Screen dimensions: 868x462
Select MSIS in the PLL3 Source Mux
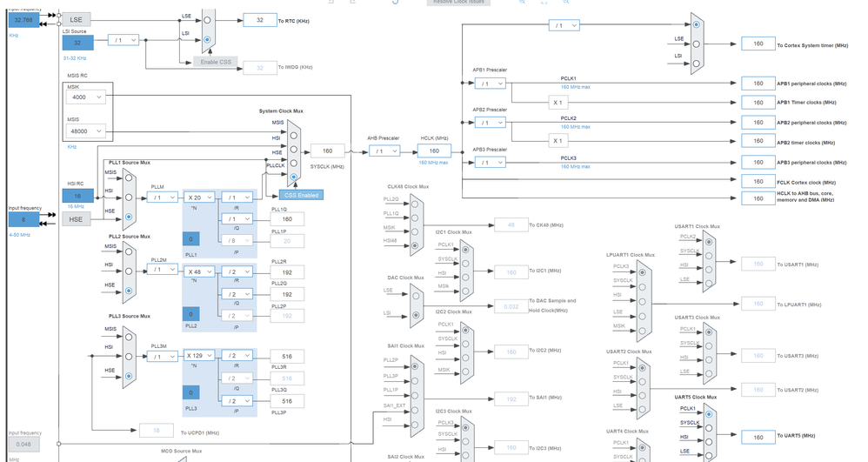129,337
